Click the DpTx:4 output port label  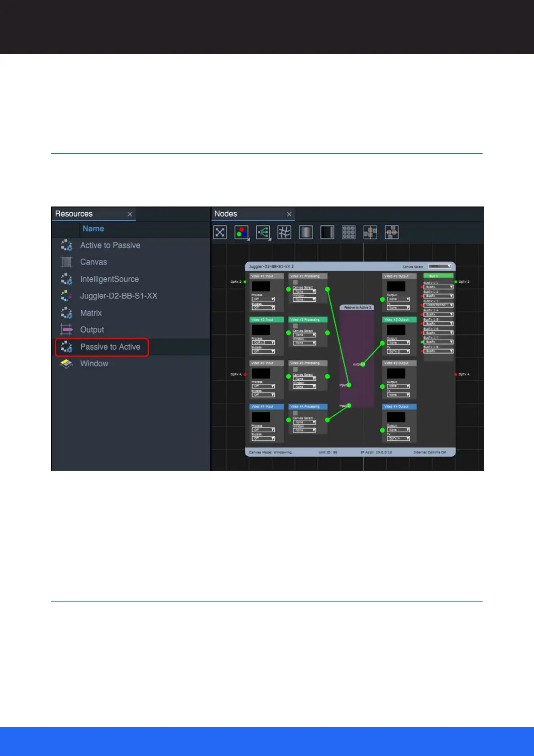tap(464, 374)
